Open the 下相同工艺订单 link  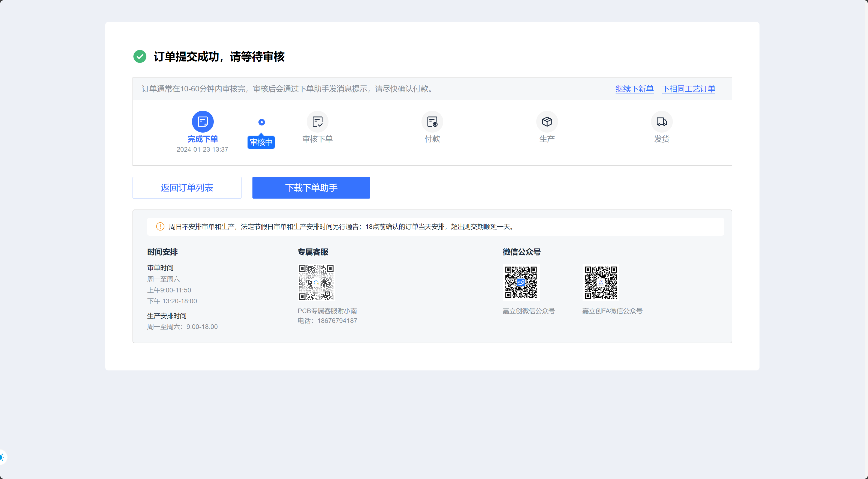point(688,89)
